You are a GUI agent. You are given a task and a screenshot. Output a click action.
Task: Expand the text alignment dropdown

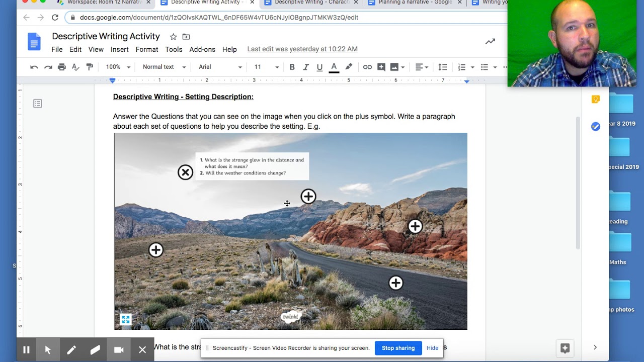click(x=422, y=67)
